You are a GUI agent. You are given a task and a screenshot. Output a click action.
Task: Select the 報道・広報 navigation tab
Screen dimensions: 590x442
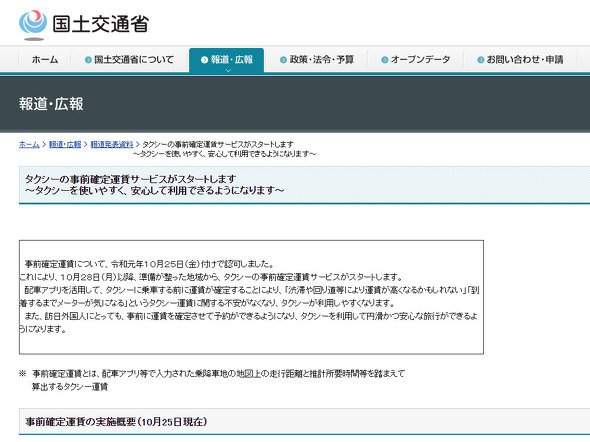(x=227, y=60)
